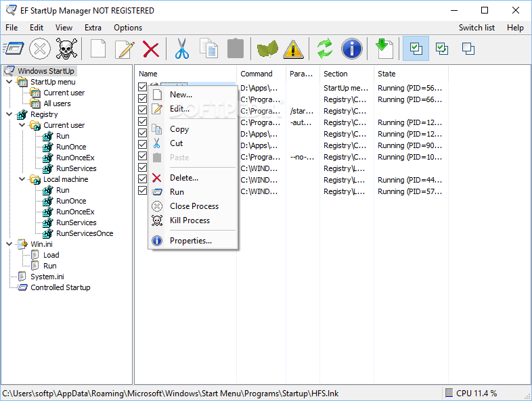Click the pencil Edit entry toolbar icon
The height and width of the screenshot is (401, 532).
125,49
